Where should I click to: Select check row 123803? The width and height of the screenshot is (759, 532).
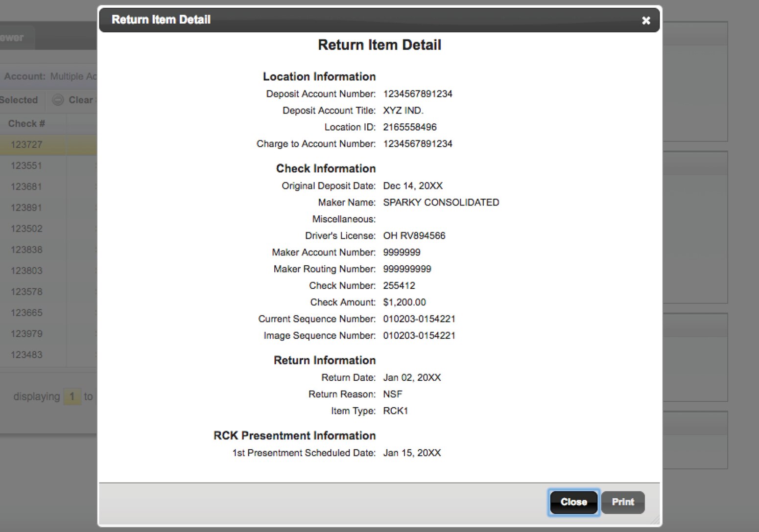coord(27,271)
